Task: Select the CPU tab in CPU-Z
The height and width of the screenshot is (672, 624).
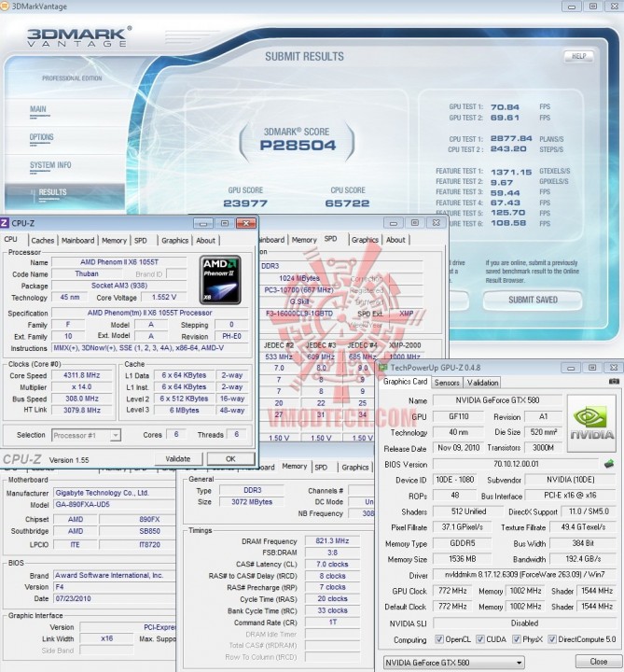Action: [x=11, y=239]
